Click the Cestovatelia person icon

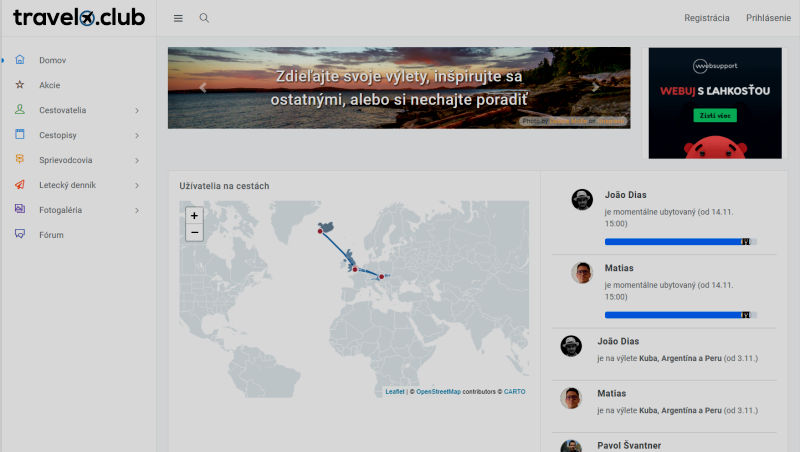20,110
